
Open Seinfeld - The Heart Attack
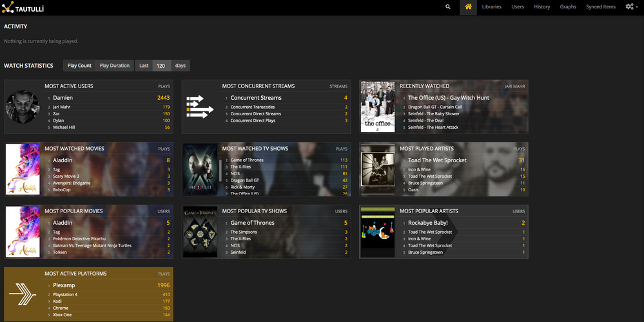433,127
